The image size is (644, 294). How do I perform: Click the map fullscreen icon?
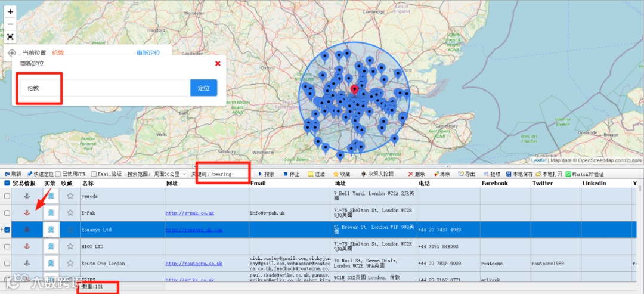(x=11, y=36)
